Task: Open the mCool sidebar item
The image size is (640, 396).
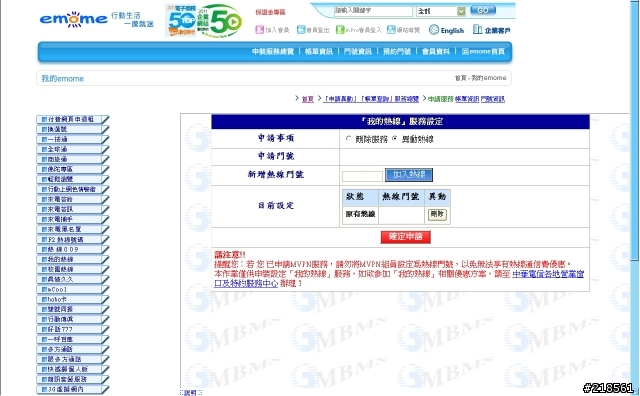Action: pyautogui.click(x=73, y=289)
